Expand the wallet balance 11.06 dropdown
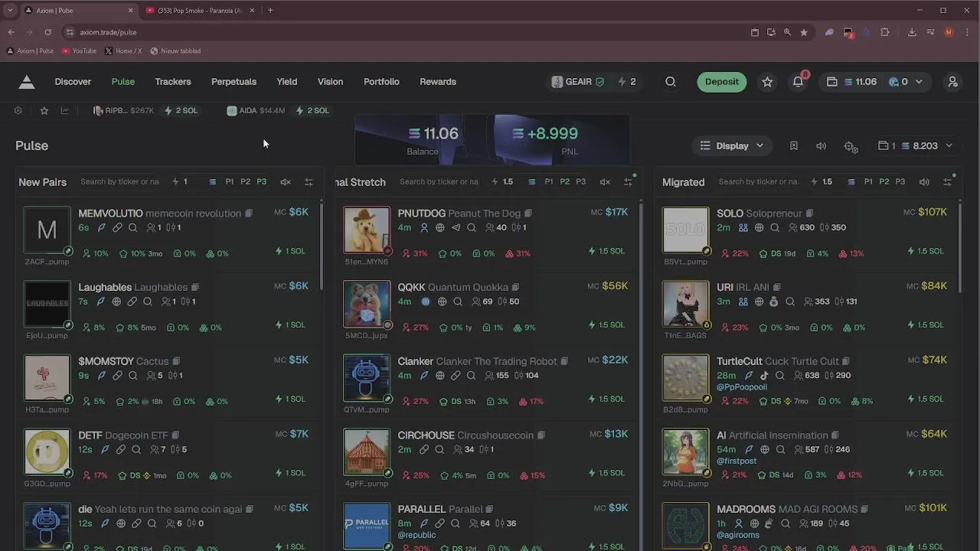 (x=874, y=82)
